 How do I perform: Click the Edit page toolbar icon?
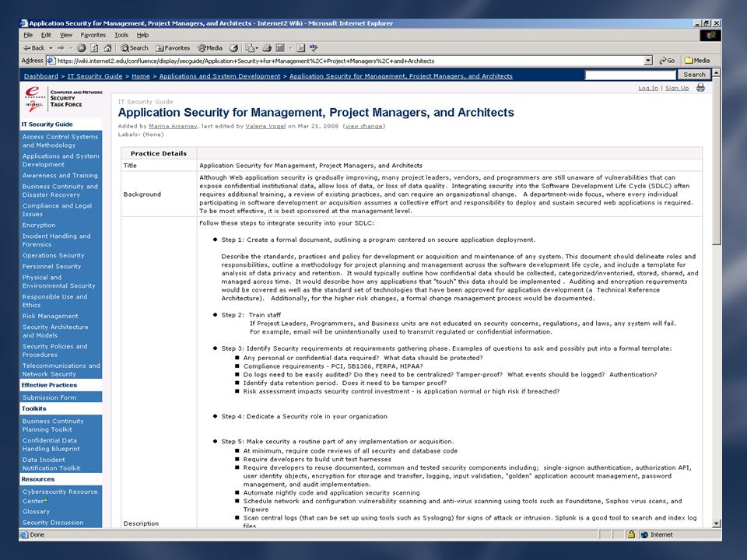(x=279, y=48)
